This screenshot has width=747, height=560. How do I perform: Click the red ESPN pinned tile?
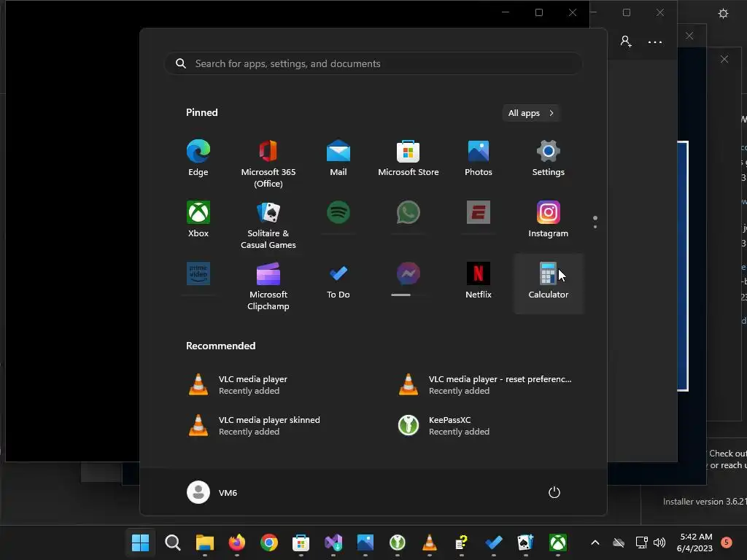(x=479, y=212)
